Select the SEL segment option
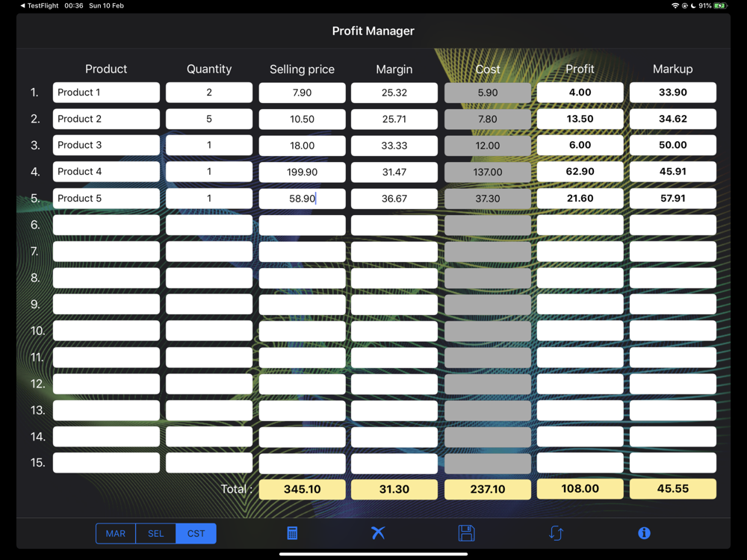 (x=155, y=534)
